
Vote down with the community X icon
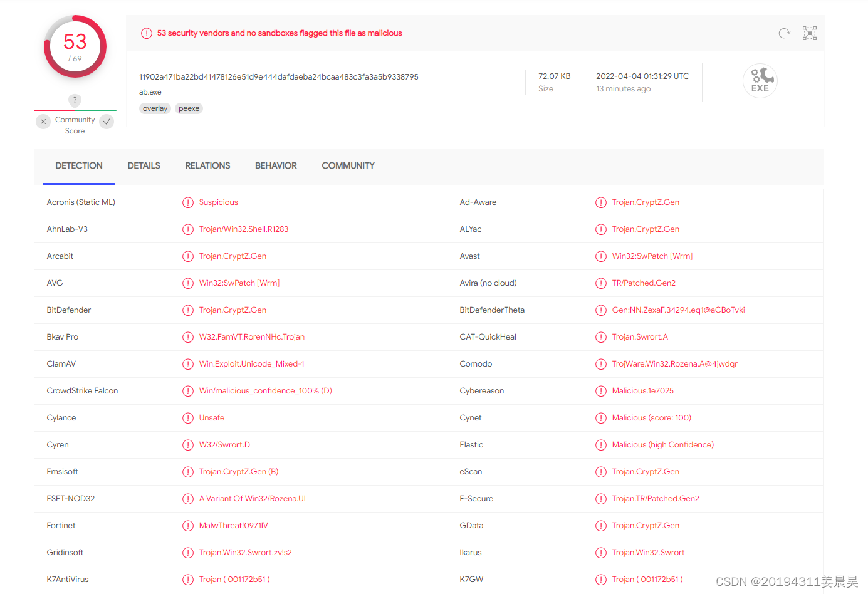[x=43, y=122]
